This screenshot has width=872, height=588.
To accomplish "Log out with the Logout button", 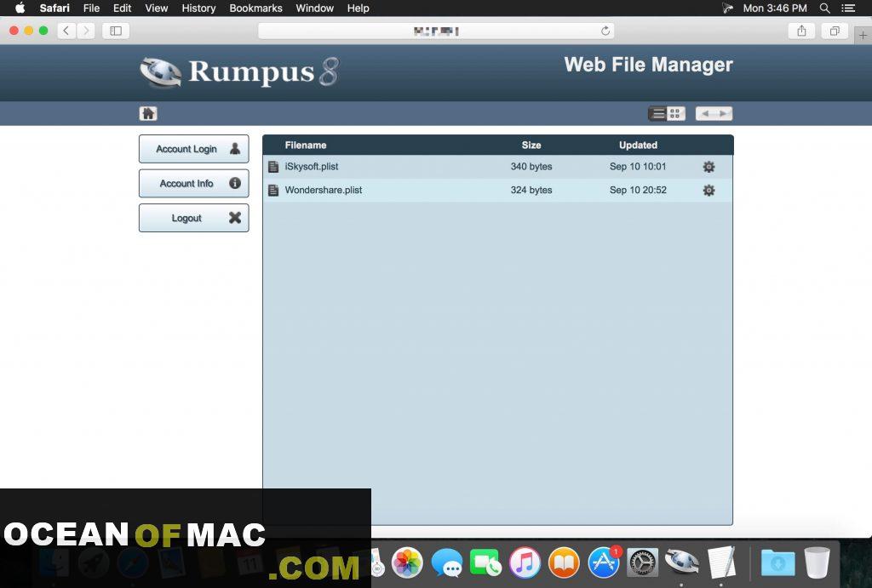I will tap(193, 218).
